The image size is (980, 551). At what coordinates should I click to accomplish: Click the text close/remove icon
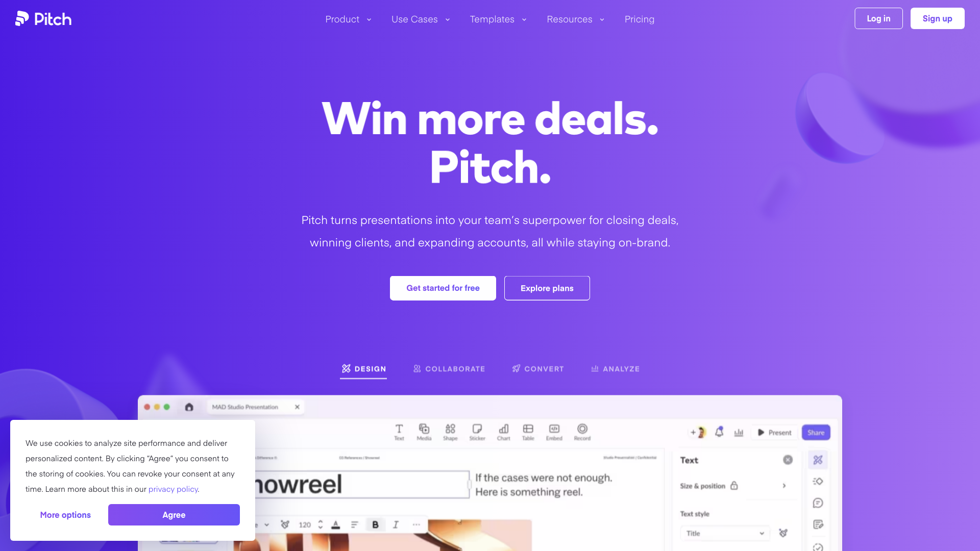point(788,460)
